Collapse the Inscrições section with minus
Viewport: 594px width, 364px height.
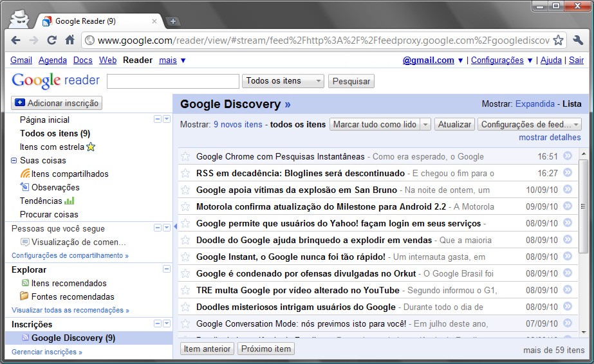click(158, 323)
